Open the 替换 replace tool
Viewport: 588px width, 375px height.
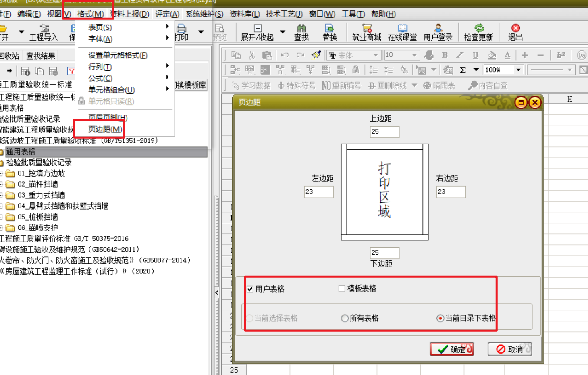(330, 33)
